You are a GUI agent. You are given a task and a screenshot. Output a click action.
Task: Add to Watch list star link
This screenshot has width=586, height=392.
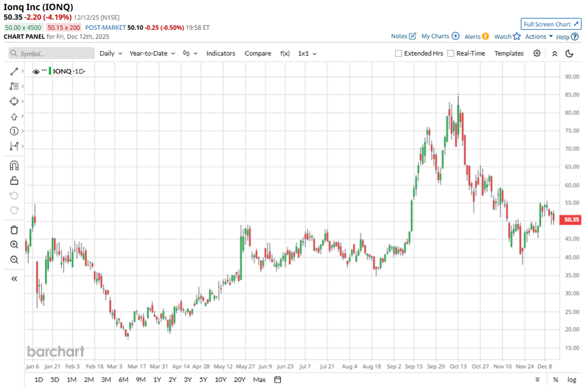point(507,36)
